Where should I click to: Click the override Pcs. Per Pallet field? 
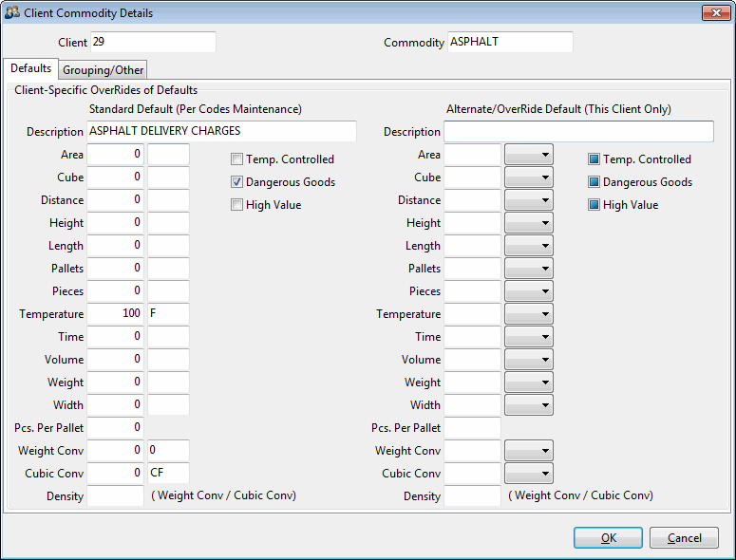coord(472,428)
